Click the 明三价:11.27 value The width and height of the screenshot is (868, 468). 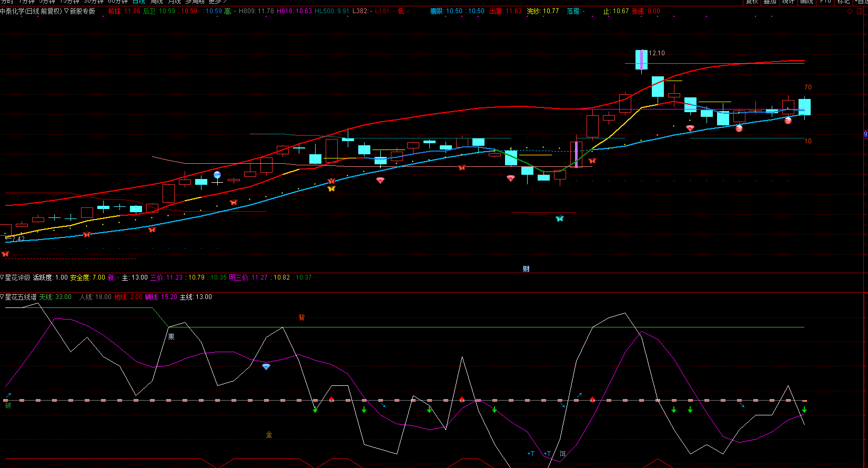pos(248,277)
